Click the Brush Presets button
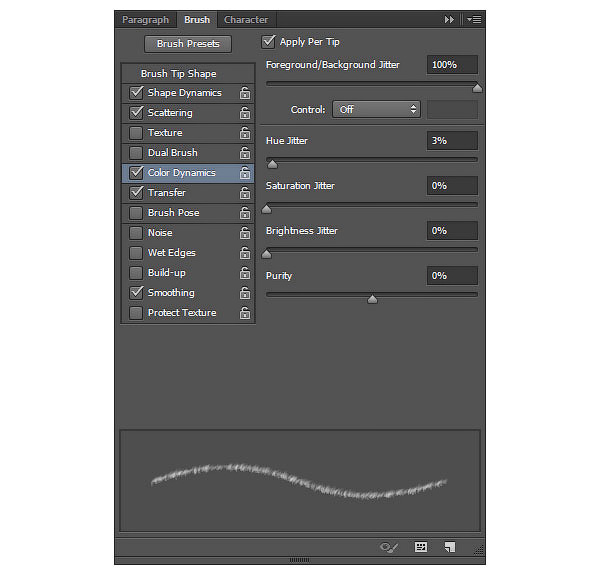This screenshot has height=575, width=600. [188, 44]
